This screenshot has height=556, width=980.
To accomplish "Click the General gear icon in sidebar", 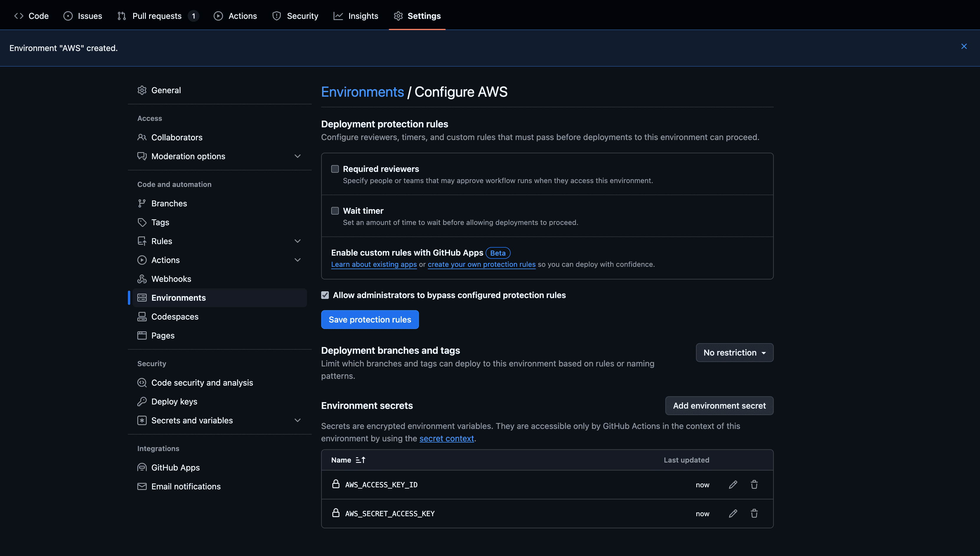I will tap(142, 90).
